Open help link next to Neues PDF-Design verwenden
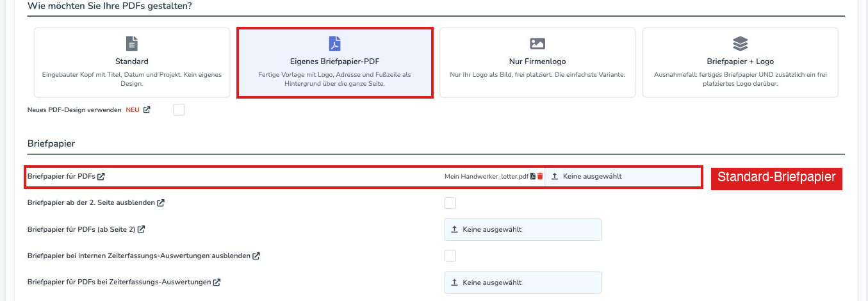The width and height of the screenshot is (868, 301). [x=147, y=110]
